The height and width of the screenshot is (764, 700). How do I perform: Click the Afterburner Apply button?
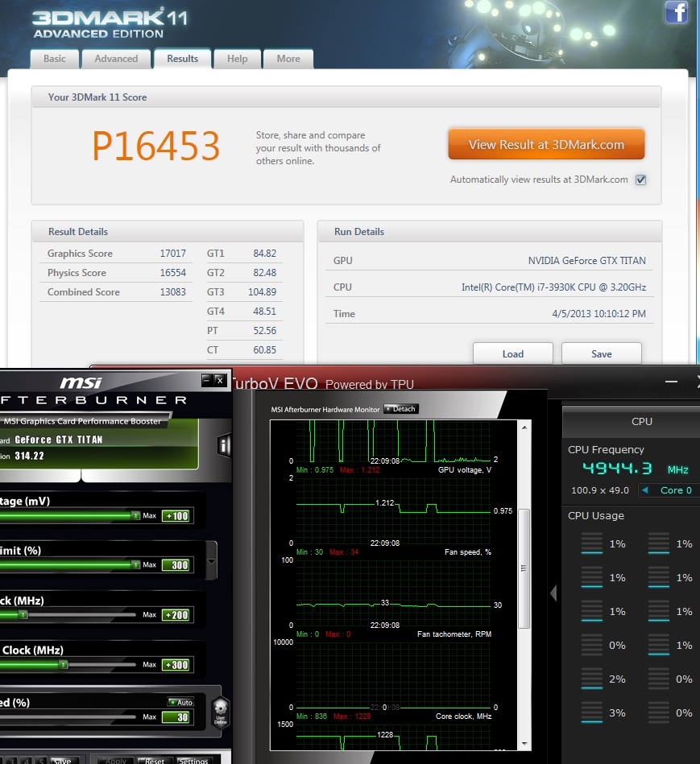pyautogui.click(x=114, y=760)
